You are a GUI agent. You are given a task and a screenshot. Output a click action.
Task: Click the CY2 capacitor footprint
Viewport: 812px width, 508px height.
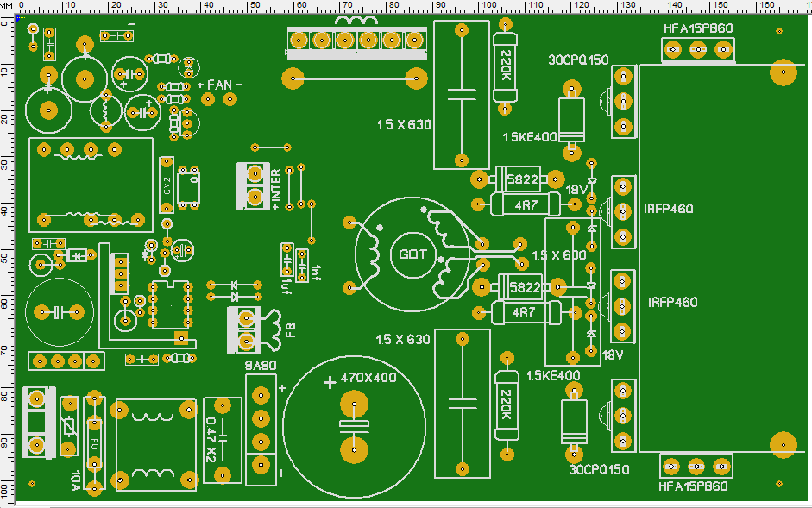click(188, 182)
